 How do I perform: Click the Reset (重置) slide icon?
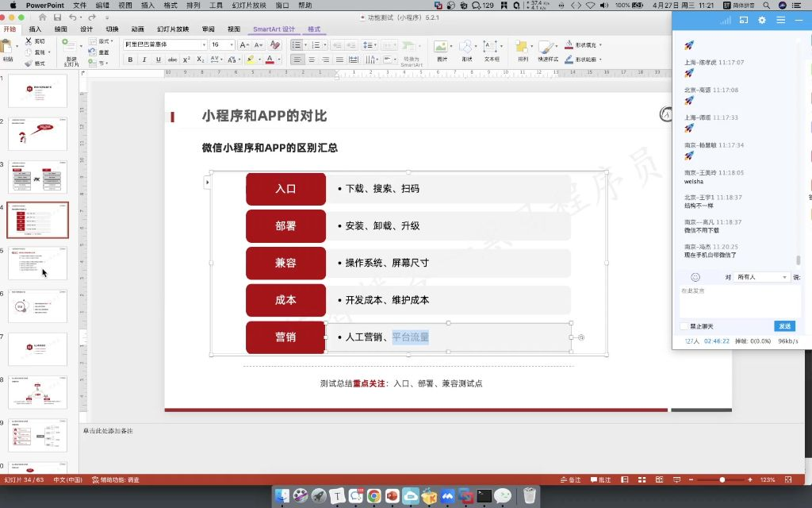pos(92,52)
